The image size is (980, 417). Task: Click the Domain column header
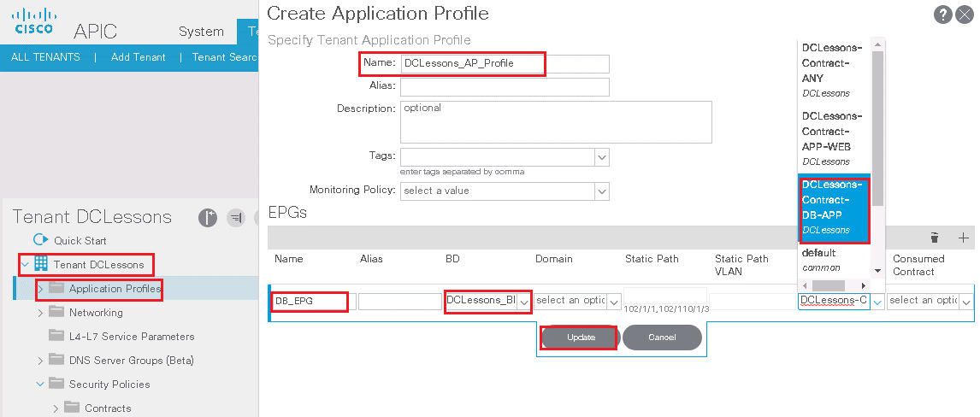554,258
